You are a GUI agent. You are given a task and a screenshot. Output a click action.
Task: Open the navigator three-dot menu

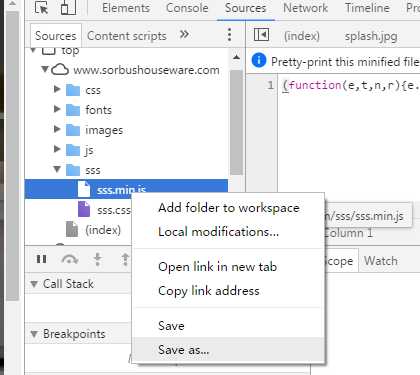(x=229, y=35)
